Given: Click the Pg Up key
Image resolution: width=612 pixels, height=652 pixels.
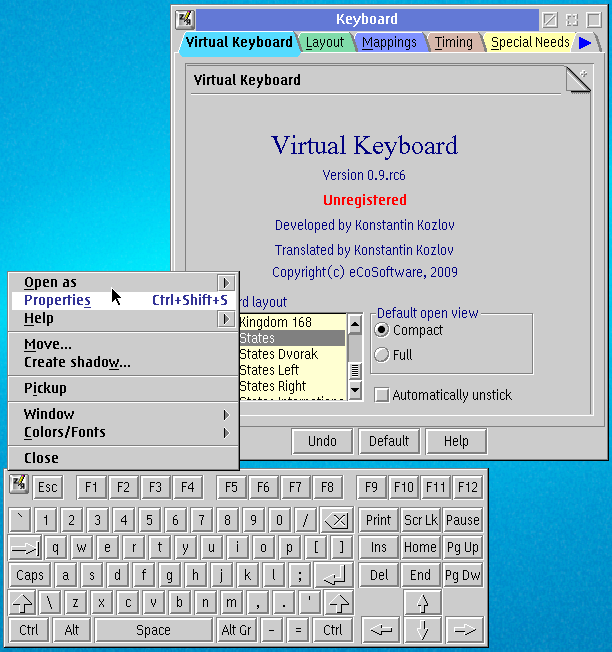Looking at the screenshot, I should pyautogui.click(x=463, y=548).
